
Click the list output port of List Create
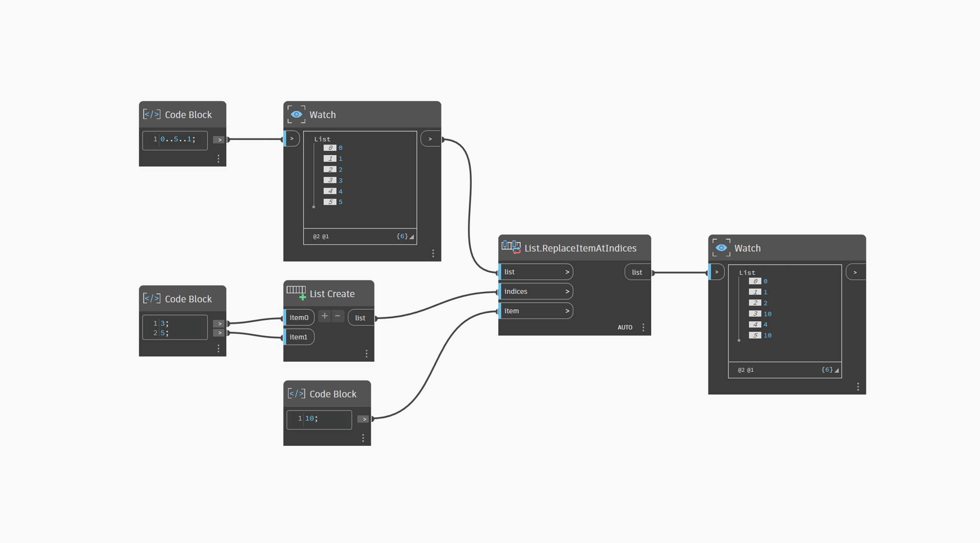point(360,318)
